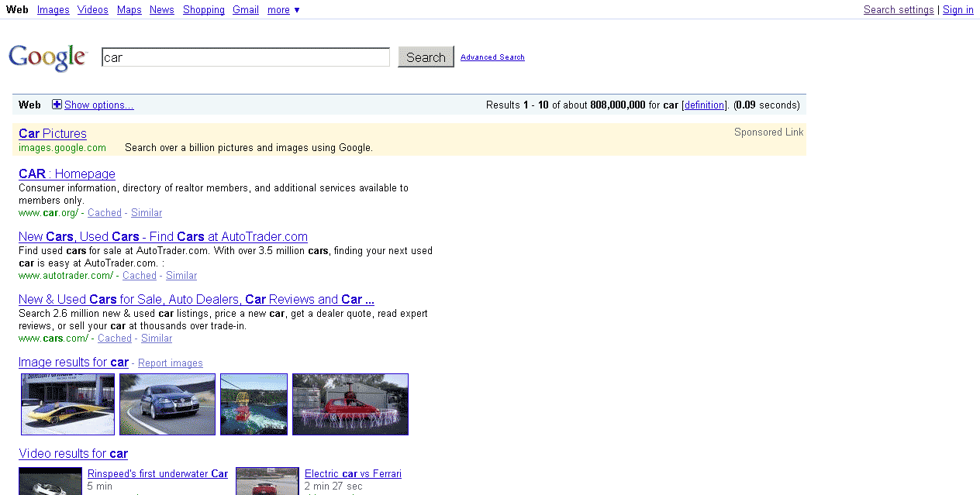This screenshot has width=980, height=495.
Task: Open Rinspeed's first underwater Car video
Action: 157,474
